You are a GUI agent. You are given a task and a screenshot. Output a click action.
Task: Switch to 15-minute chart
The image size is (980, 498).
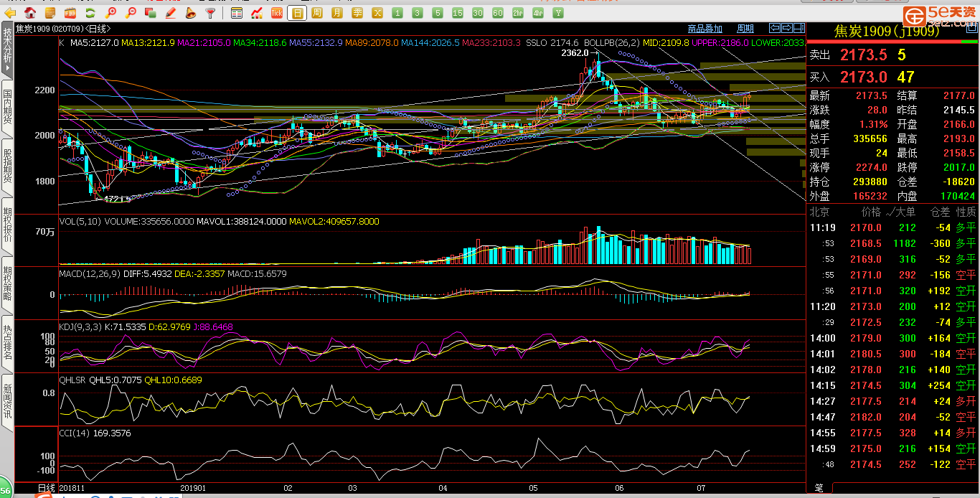[458, 13]
